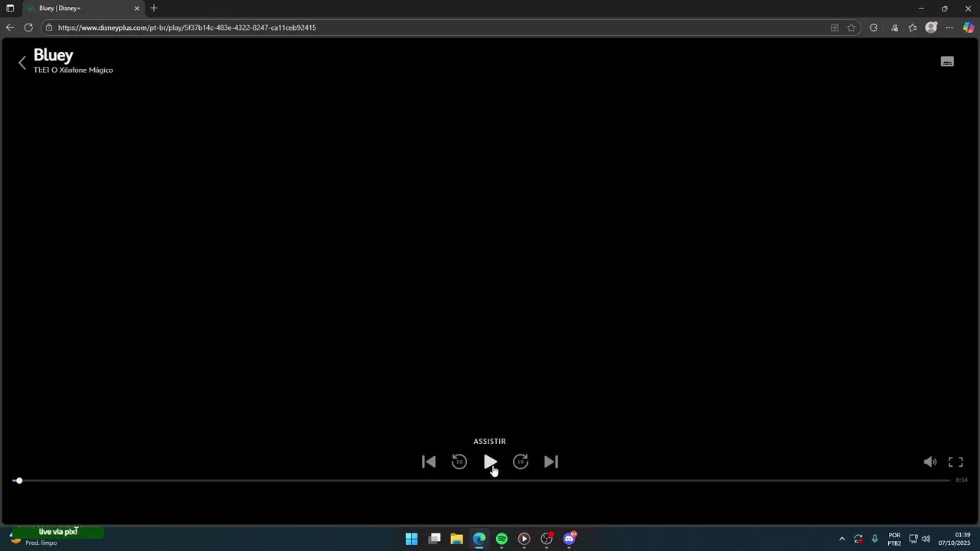The height and width of the screenshot is (551, 980).
Task: Rewind the video 10 seconds
Action: coord(459,461)
